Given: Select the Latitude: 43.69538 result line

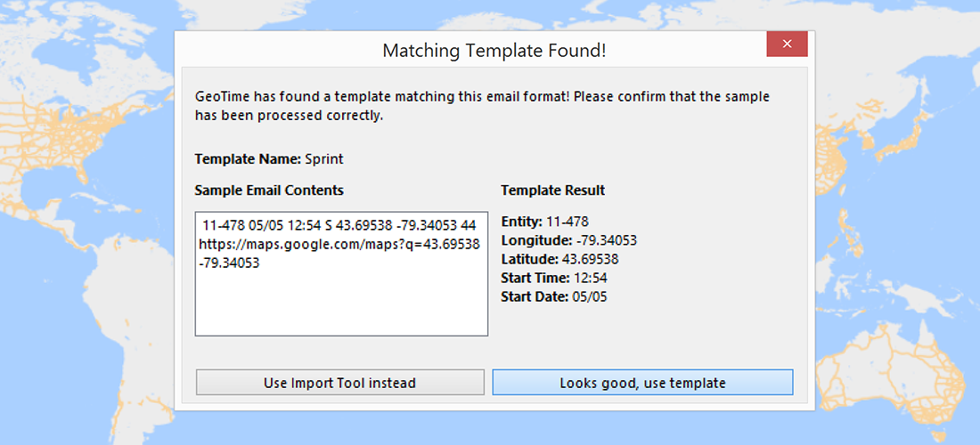Looking at the screenshot, I should pyautogui.click(x=559, y=259).
